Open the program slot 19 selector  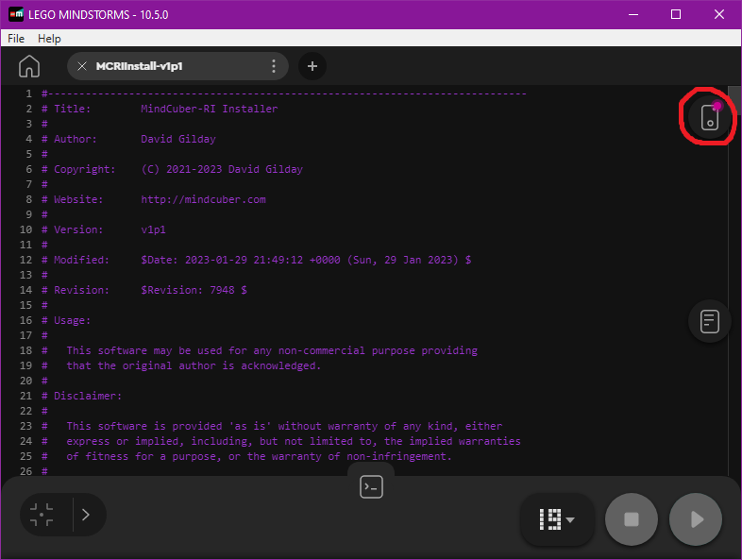(x=557, y=518)
